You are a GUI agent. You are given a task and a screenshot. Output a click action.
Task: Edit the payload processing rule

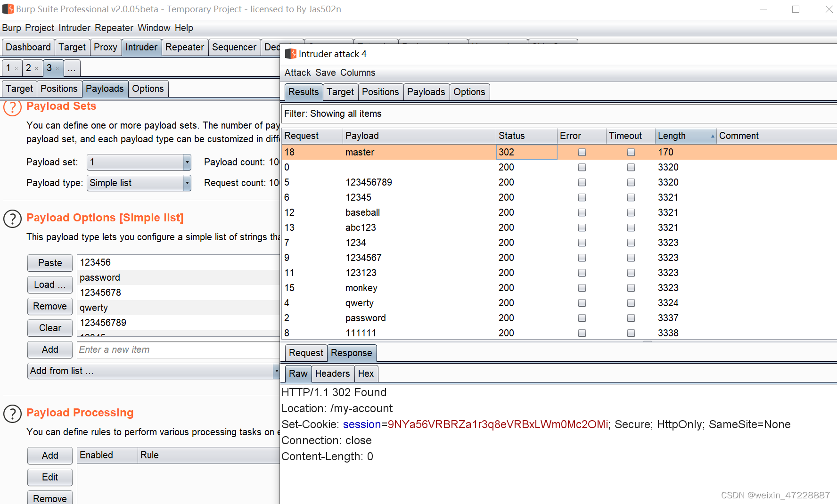[x=50, y=477]
